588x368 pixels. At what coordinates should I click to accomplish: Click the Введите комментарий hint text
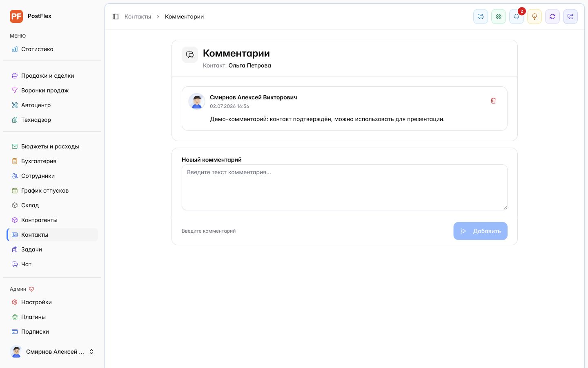[x=209, y=231]
